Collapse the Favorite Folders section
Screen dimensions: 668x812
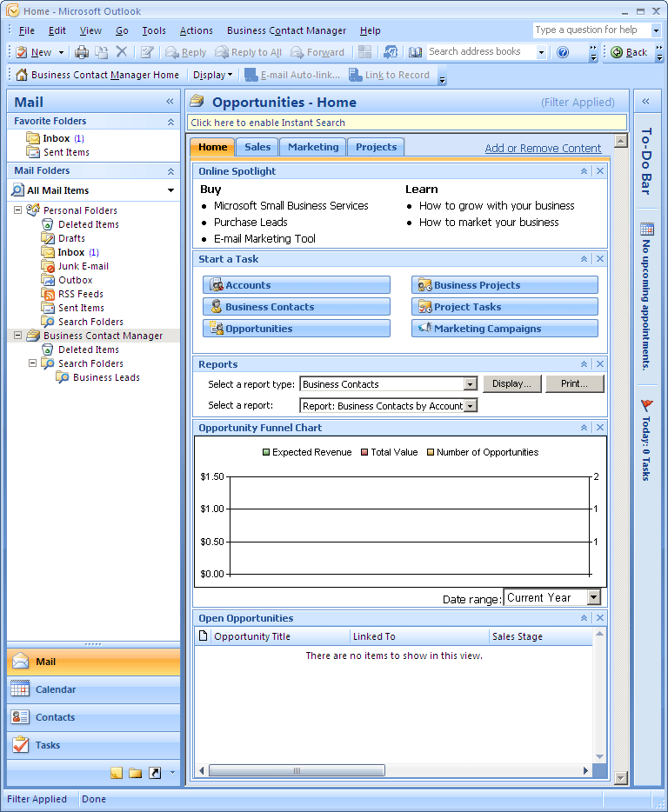click(x=170, y=121)
